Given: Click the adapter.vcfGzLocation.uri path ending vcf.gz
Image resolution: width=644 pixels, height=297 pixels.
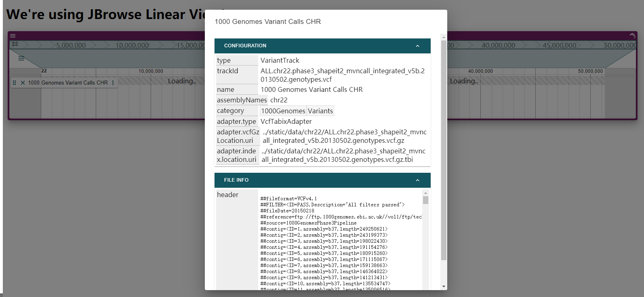Looking at the screenshot, I should tap(345, 136).
